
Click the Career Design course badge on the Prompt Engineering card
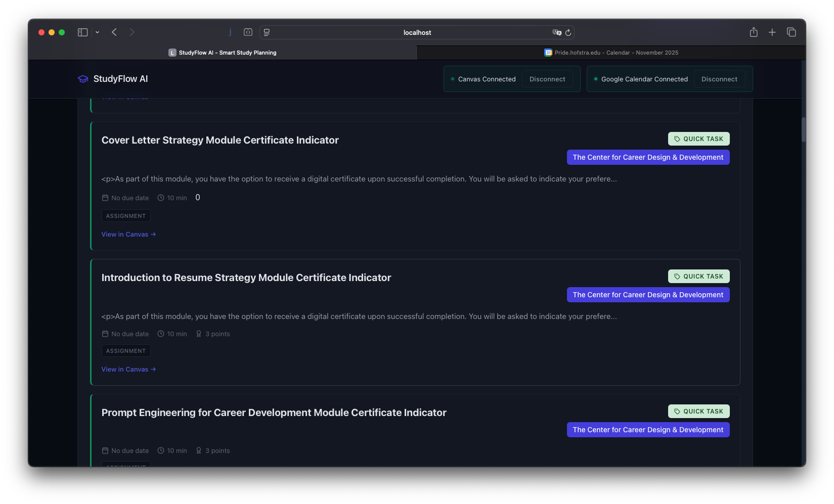648,430
